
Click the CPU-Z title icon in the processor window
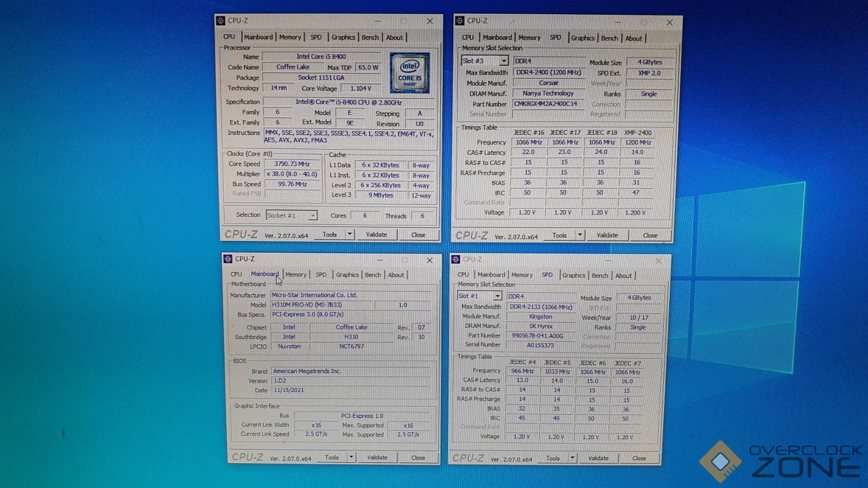tap(221, 21)
